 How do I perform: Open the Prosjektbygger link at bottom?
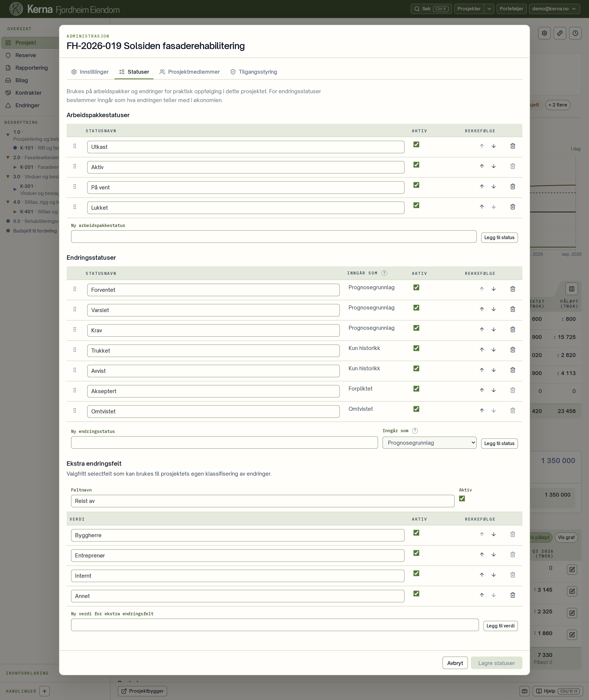(x=142, y=691)
